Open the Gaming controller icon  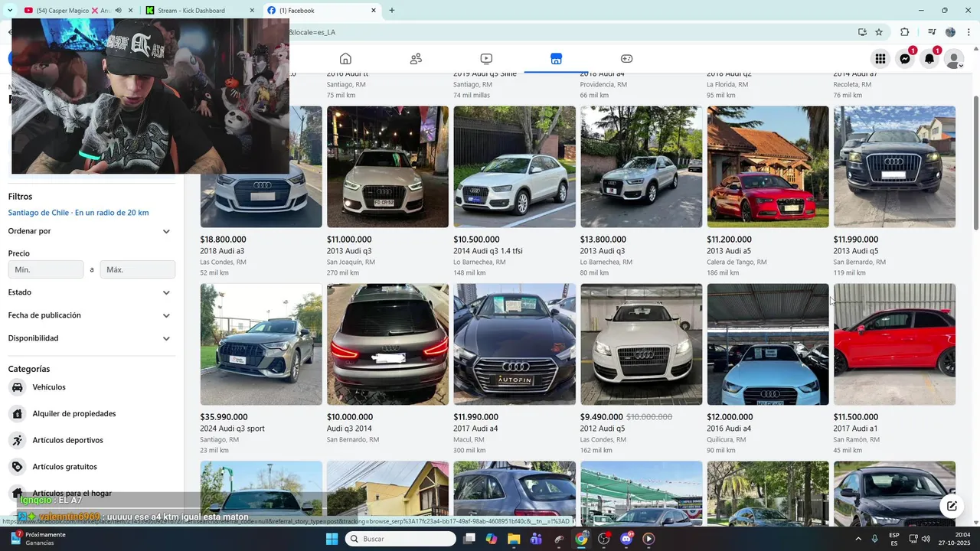coord(626,59)
